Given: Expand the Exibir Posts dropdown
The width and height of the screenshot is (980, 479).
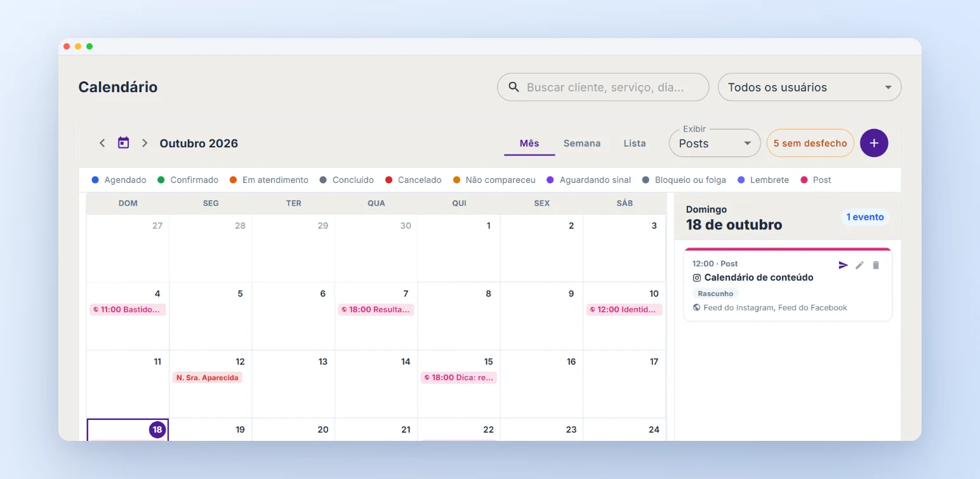Looking at the screenshot, I should pos(715,143).
